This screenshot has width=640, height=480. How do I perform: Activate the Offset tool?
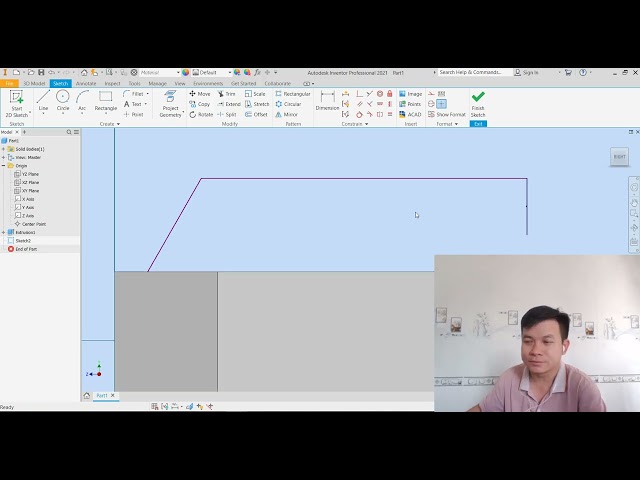(256, 115)
